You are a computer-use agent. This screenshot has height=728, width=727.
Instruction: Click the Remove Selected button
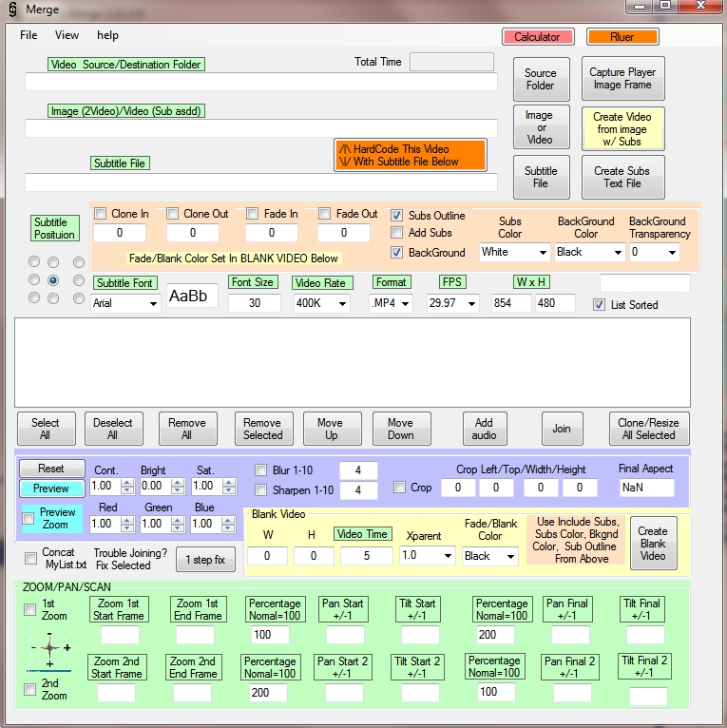[x=263, y=429]
